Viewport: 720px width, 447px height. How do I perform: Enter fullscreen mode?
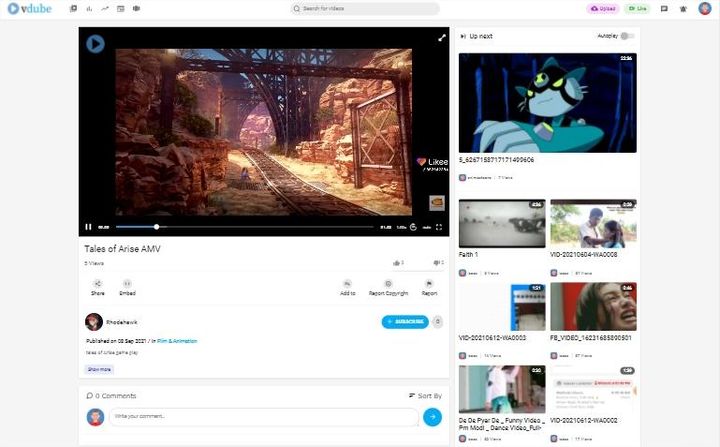tap(439, 227)
